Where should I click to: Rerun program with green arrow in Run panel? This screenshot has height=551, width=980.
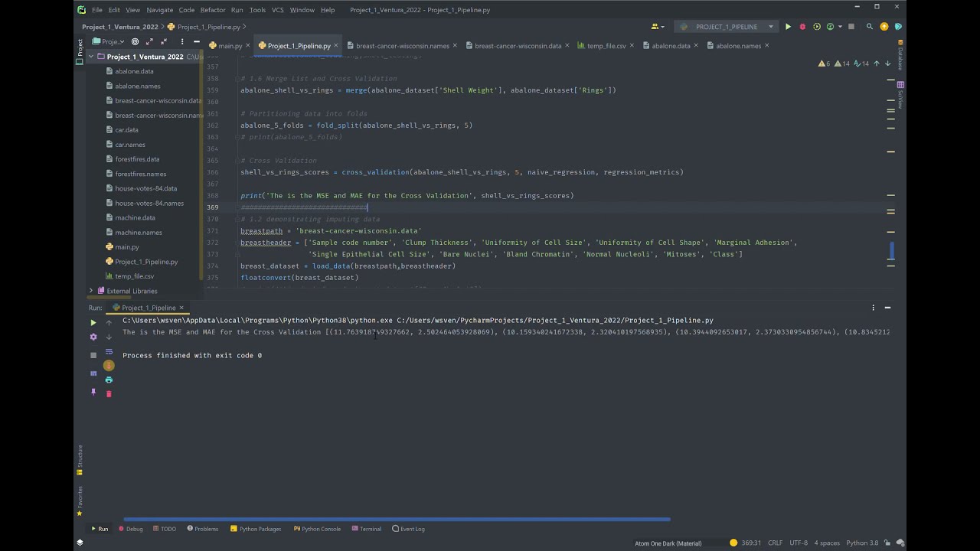[93, 323]
